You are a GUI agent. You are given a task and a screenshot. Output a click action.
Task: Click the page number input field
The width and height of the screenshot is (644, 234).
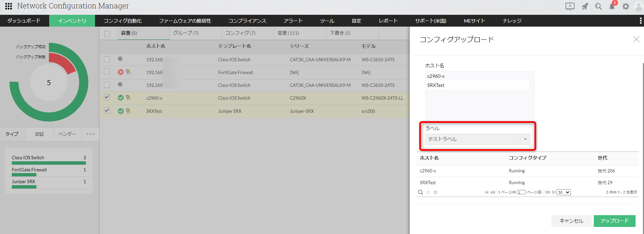pyautogui.click(x=521, y=192)
